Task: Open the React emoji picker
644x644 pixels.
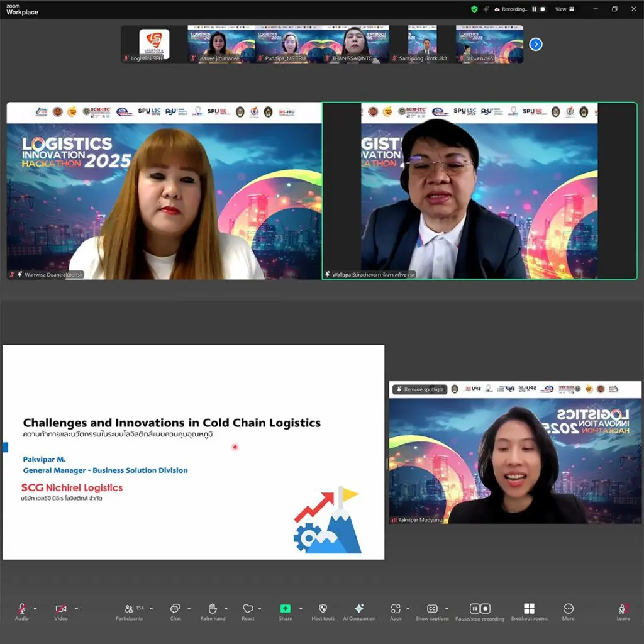Action: (x=248, y=612)
